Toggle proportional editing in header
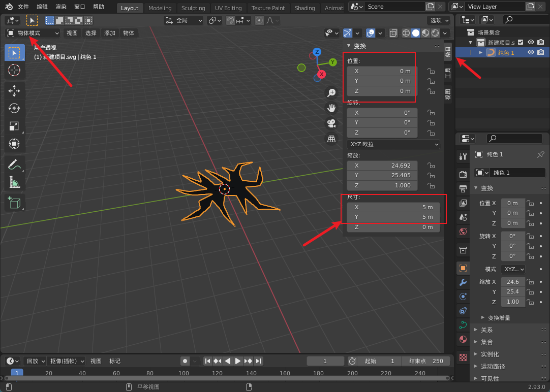This screenshot has width=550, height=392. pos(259,20)
